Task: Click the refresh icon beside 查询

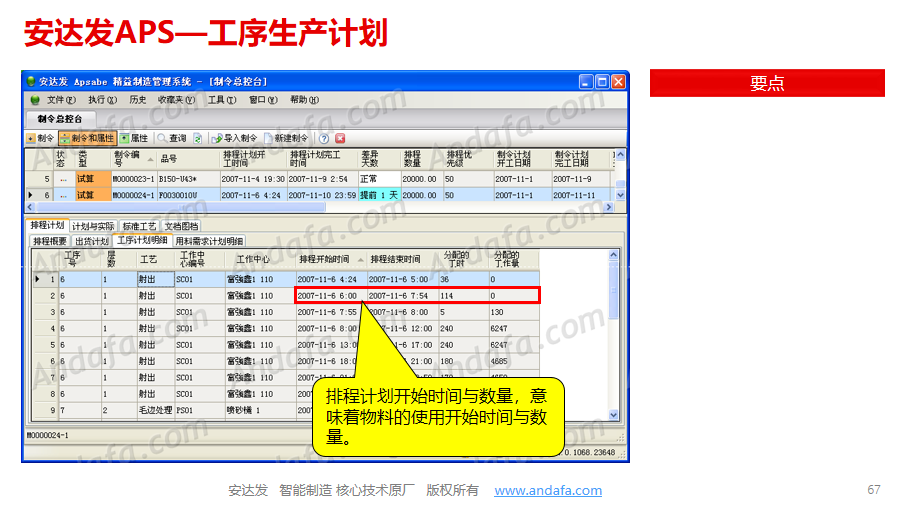Action: click(197, 138)
